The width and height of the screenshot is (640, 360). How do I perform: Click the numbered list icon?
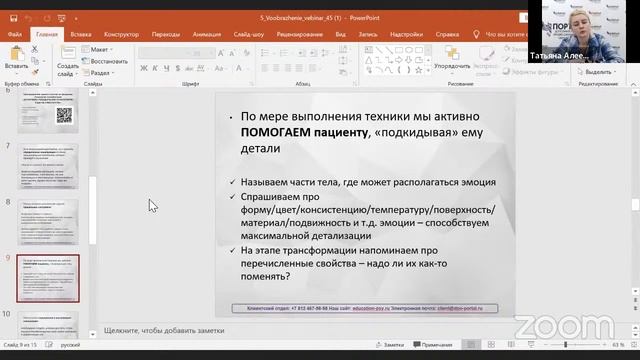[284, 53]
